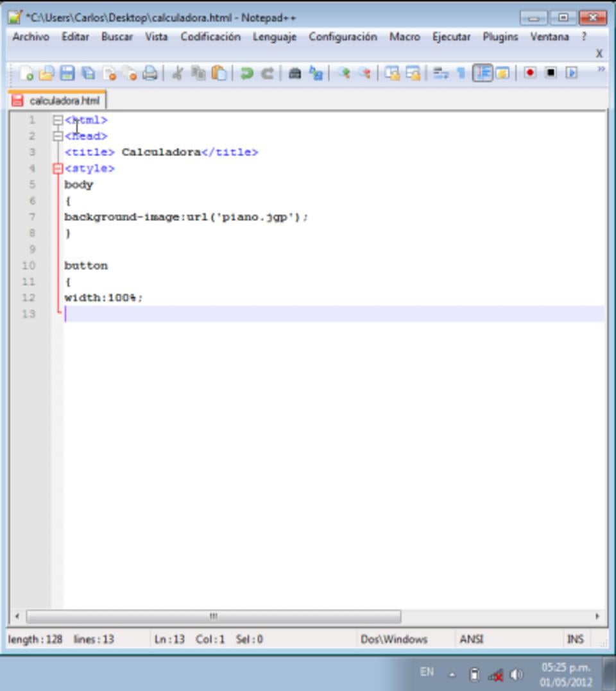Toggle synchronized horizontal scrolling icon

(x=413, y=73)
